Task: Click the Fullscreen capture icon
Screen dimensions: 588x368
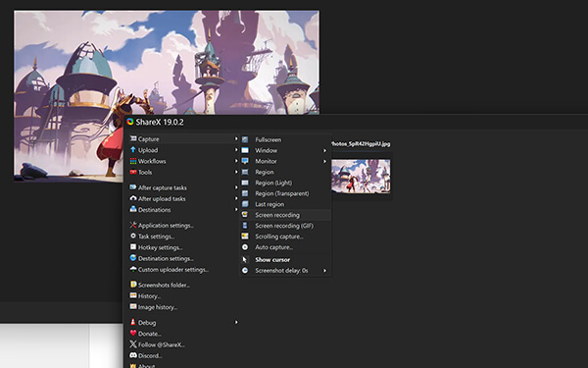Action: coord(245,139)
